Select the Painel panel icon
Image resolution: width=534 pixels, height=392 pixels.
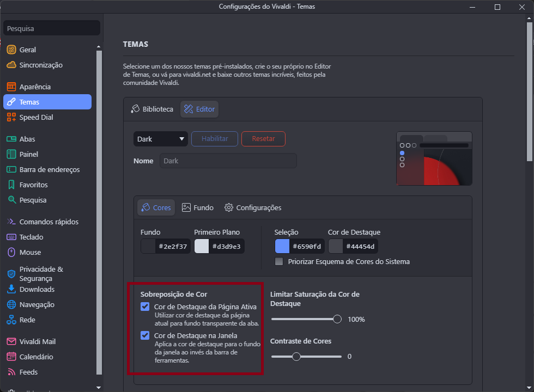11,154
